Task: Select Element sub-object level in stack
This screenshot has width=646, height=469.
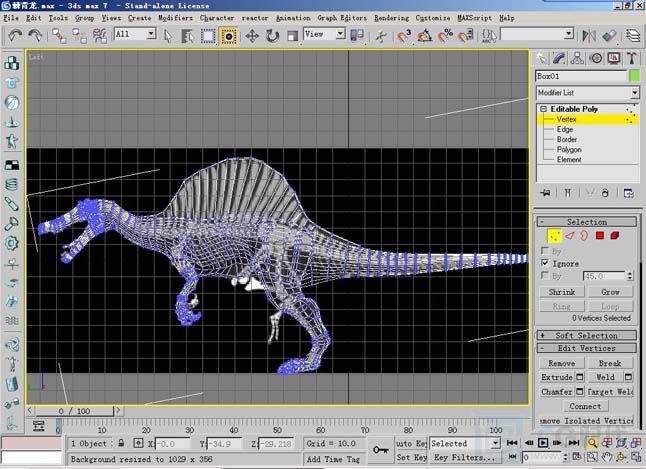Action: [x=569, y=159]
